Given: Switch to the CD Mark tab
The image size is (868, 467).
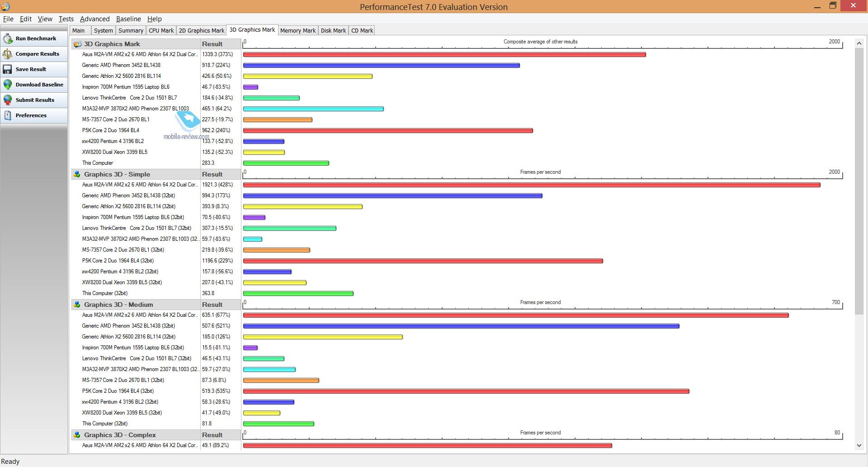Looking at the screenshot, I should pos(362,30).
